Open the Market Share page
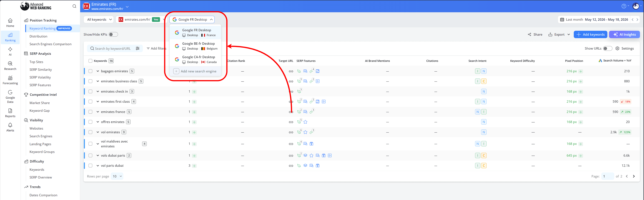Screen dimensions: 644x200 click(x=39, y=103)
